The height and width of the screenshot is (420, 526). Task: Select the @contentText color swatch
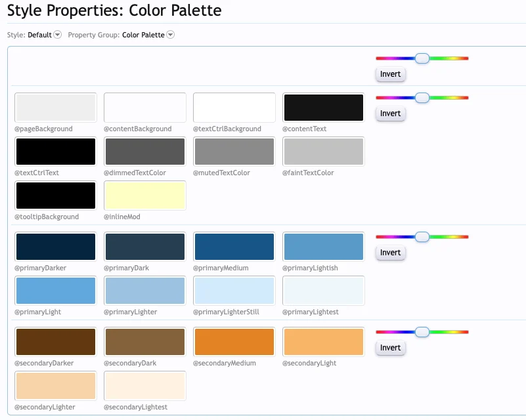click(x=323, y=107)
